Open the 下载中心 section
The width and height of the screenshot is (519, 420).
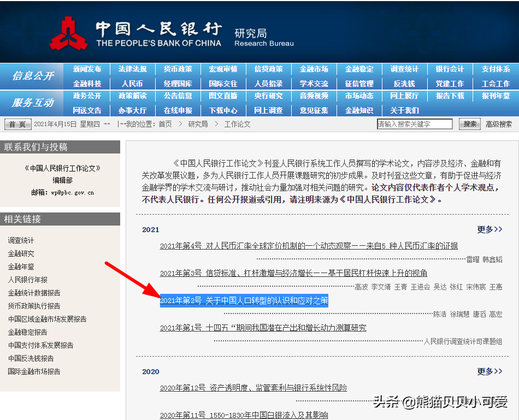[223, 109]
